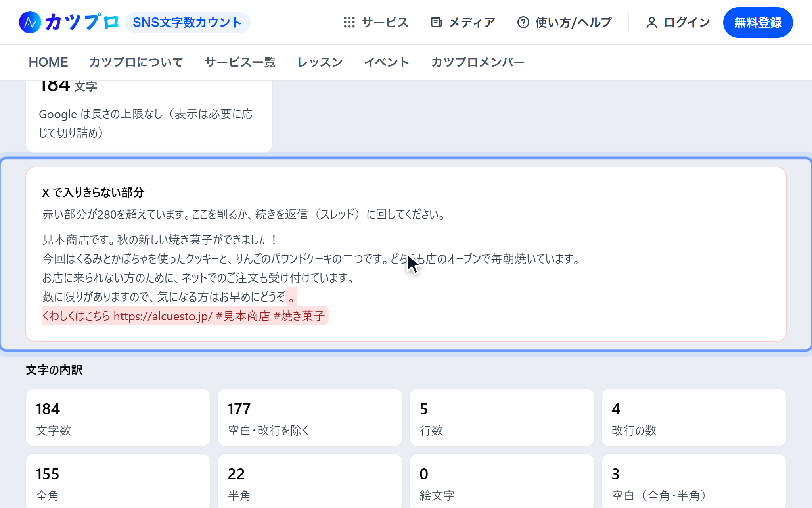Open the カツプロ wordmark logo

82,22
